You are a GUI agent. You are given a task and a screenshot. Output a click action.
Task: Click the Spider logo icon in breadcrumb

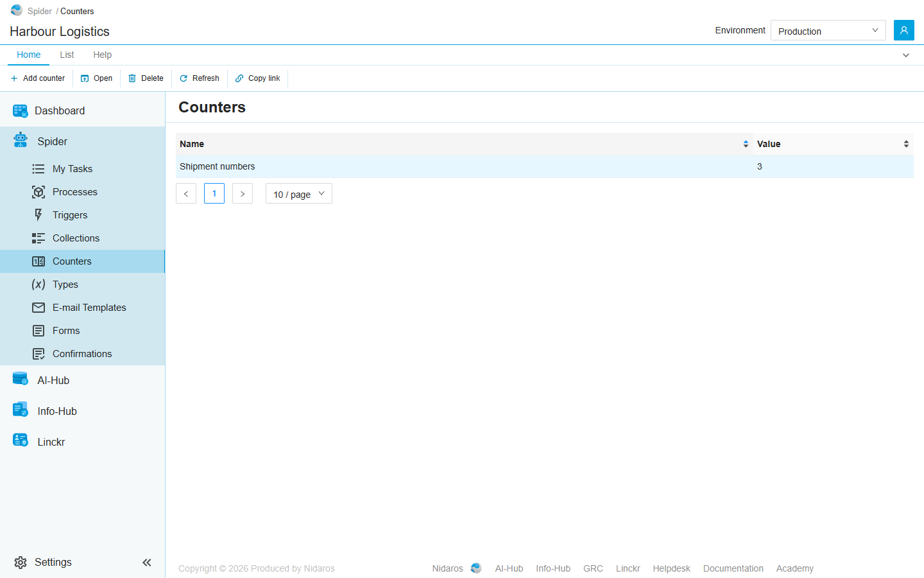point(17,10)
